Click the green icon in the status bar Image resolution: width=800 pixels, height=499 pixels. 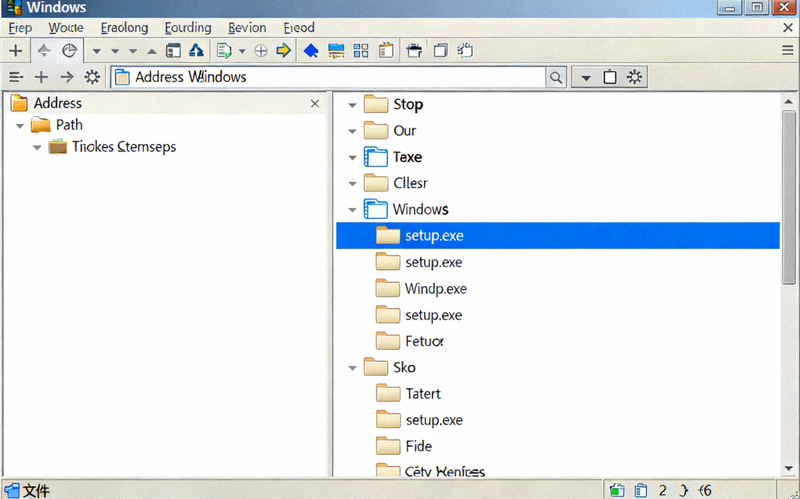point(617,490)
